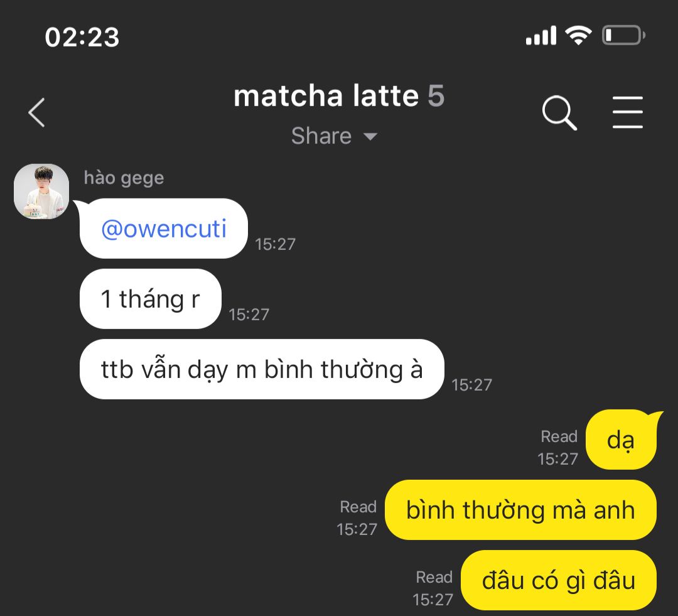The image size is (678, 616).
Task: Expand the Share dropdown arrow
Action: point(370,137)
